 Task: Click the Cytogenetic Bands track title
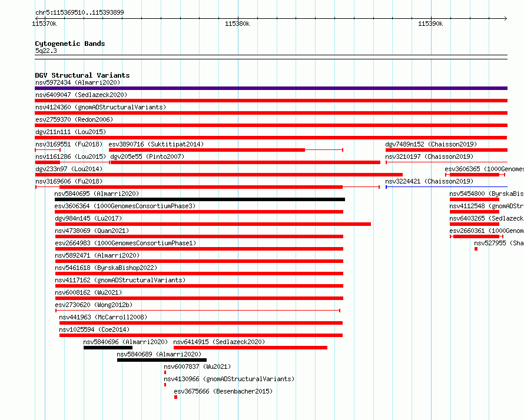pyautogui.click(x=70, y=44)
